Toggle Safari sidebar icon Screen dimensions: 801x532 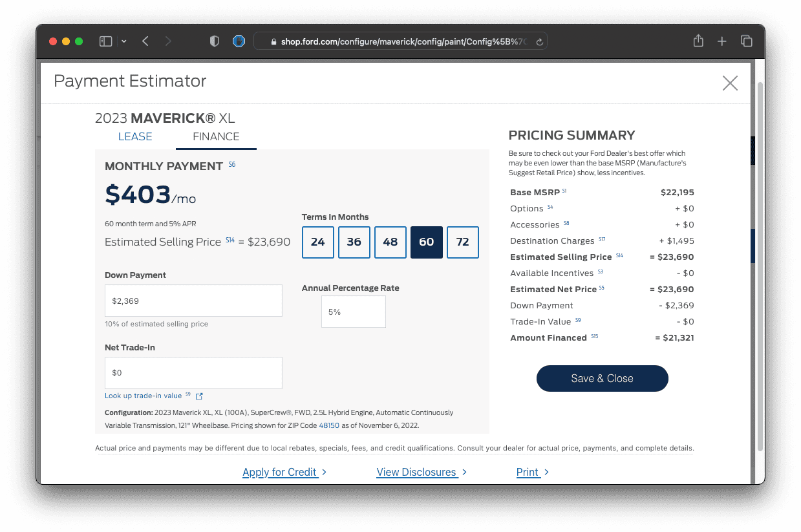pyautogui.click(x=105, y=41)
